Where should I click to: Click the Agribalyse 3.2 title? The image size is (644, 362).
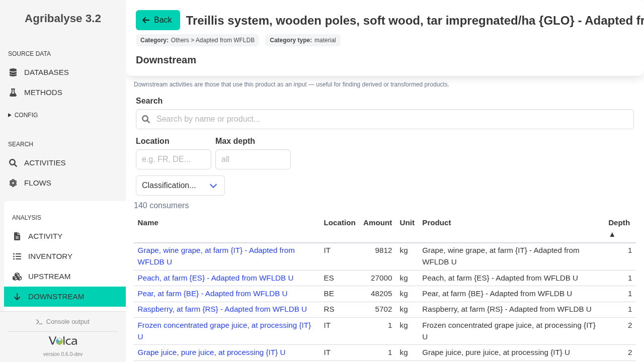click(63, 19)
